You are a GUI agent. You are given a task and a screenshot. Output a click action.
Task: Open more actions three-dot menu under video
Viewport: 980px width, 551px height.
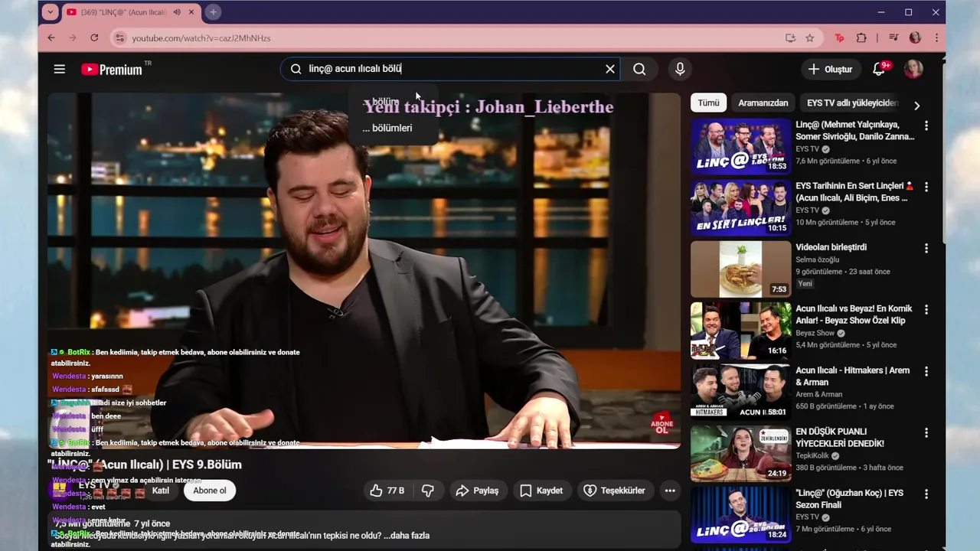pos(670,491)
